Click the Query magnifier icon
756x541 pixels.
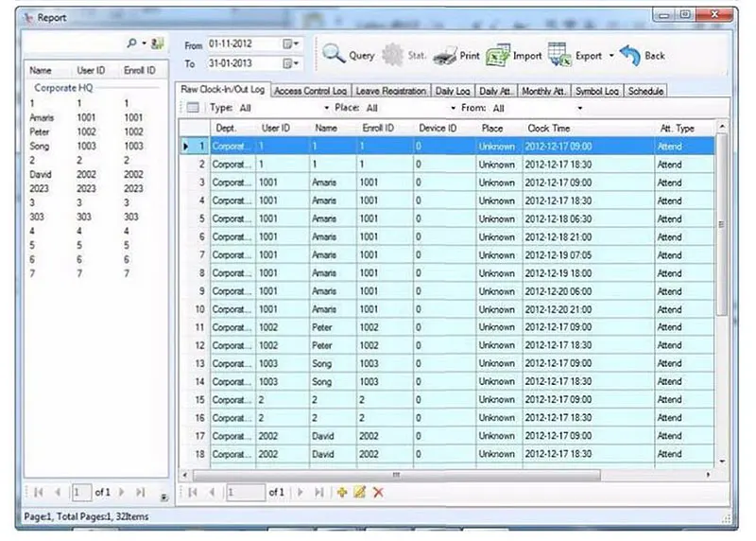point(333,54)
